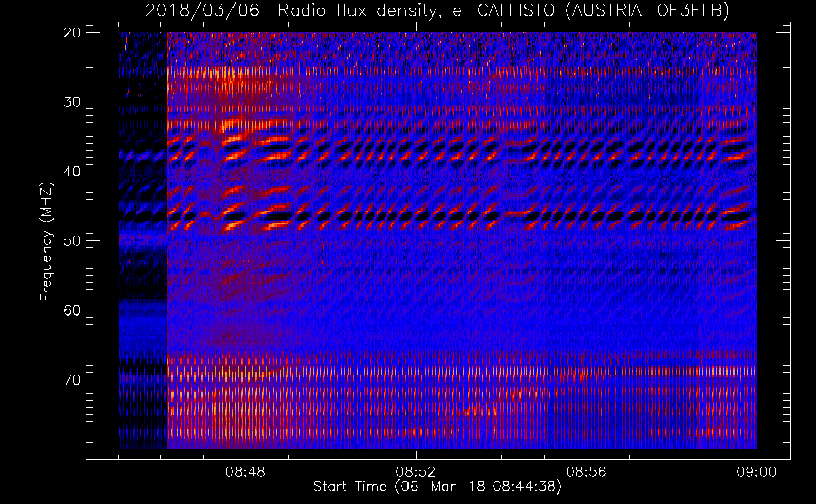The image size is (816, 504).
Task: Click the 30 frequency tick label
Action: coord(73,102)
